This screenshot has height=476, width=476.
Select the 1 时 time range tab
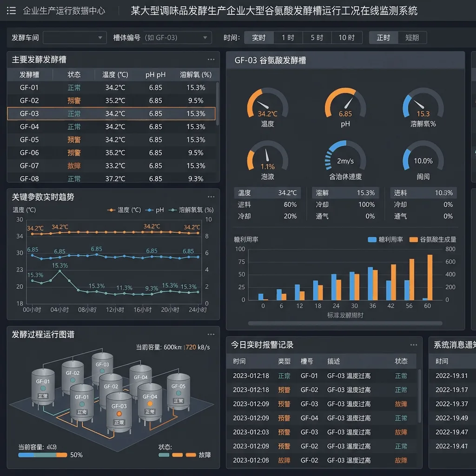(x=288, y=38)
